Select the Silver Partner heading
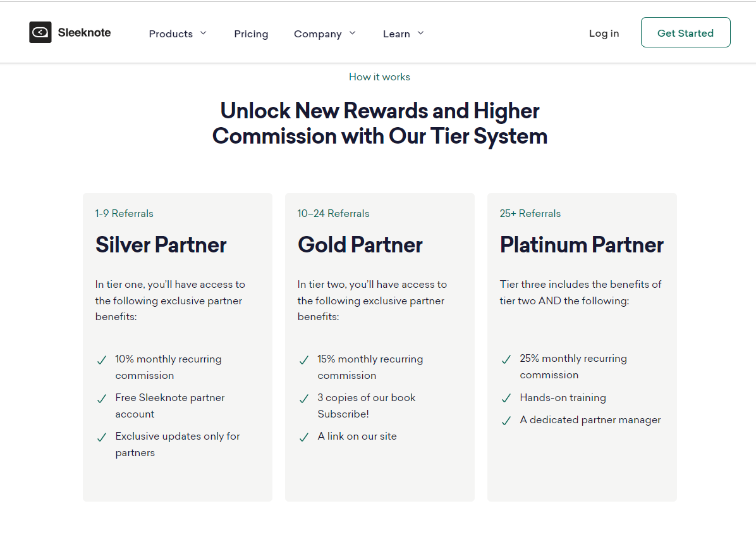 [x=161, y=245]
